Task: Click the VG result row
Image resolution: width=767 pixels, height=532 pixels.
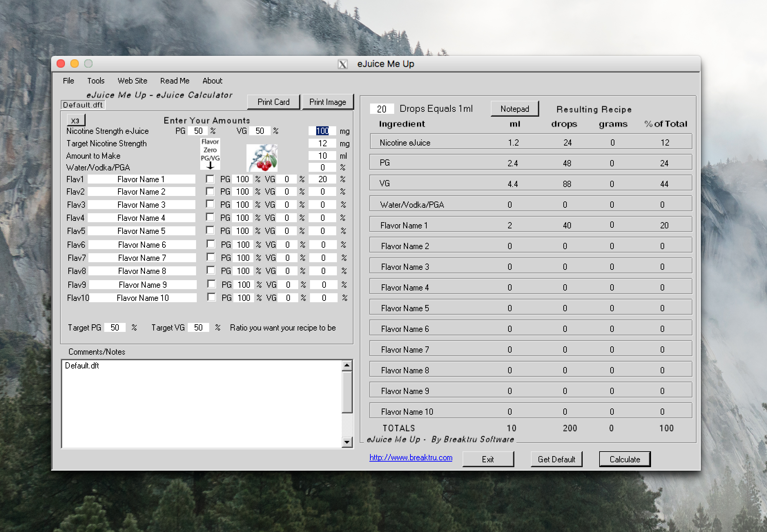Action: pyautogui.click(x=531, y=183)
